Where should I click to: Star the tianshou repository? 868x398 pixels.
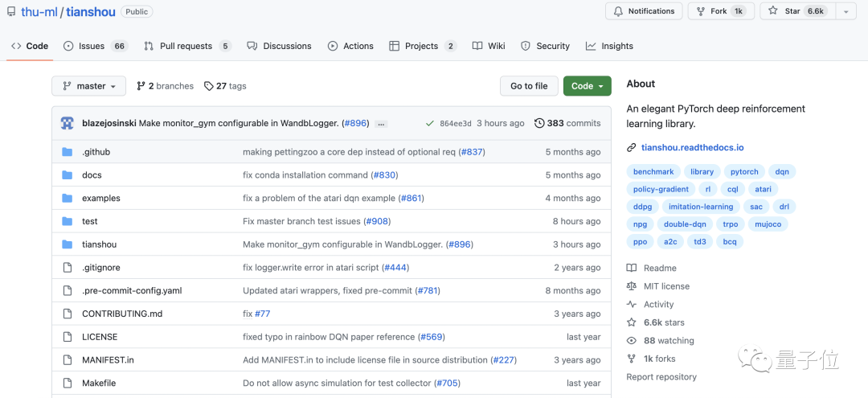point(798,11)
